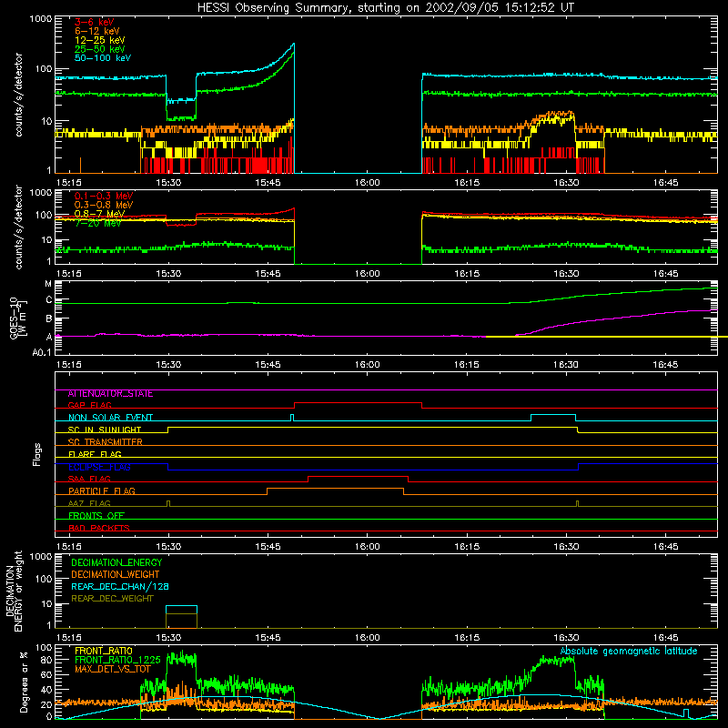Click "counts/s/detector" label of the MeV panel
The width and height of the screenshot is (728, 728).
click(18, 227)
